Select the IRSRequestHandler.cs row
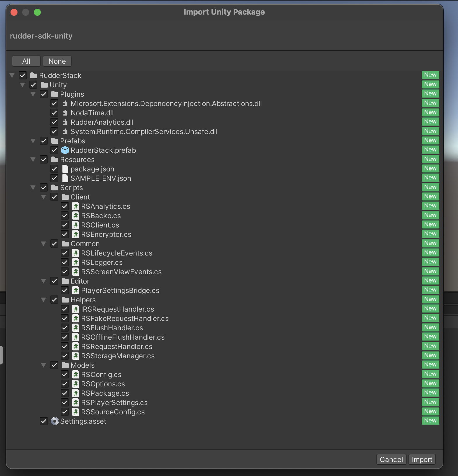Image resolution: width=458 pixels, height=476 pixels. click(224, 309)
